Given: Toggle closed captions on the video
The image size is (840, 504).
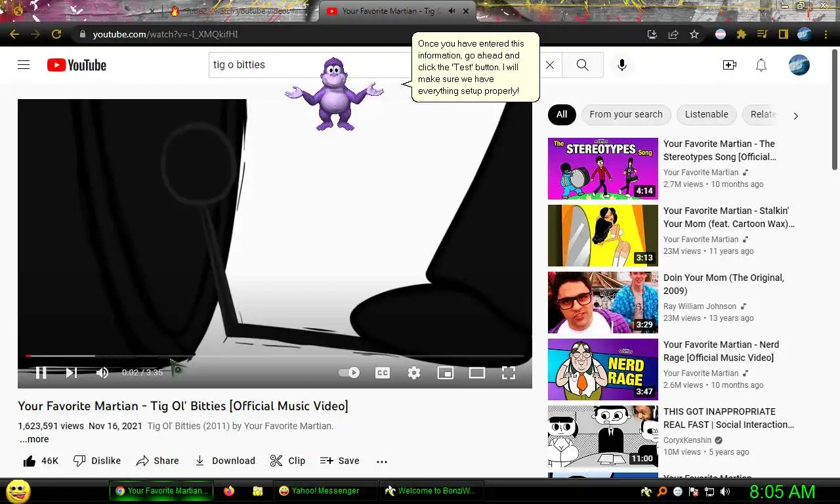Looking at the screenshot, I should (383, 373).
